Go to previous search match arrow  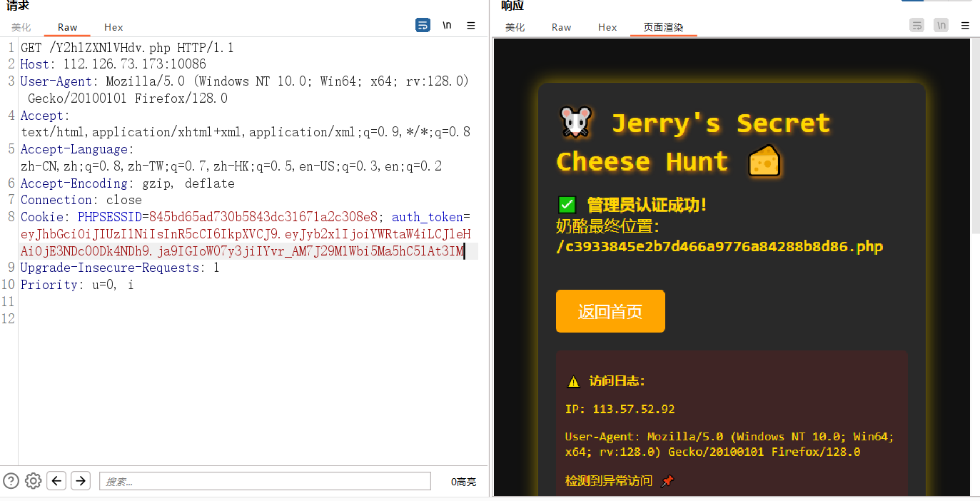click(57, 481)
